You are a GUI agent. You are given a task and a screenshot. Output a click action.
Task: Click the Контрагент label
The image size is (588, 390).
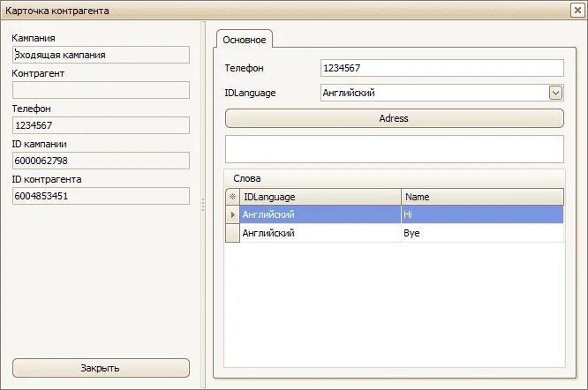click(x=38, y=73)
